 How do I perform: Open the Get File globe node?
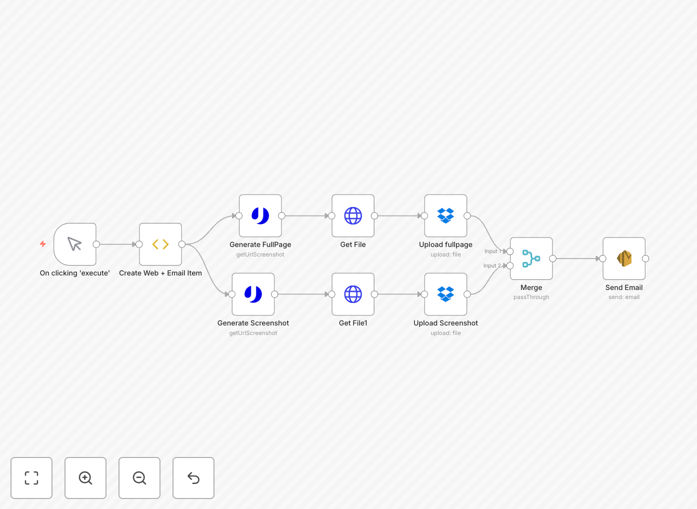tap(353, 216)
